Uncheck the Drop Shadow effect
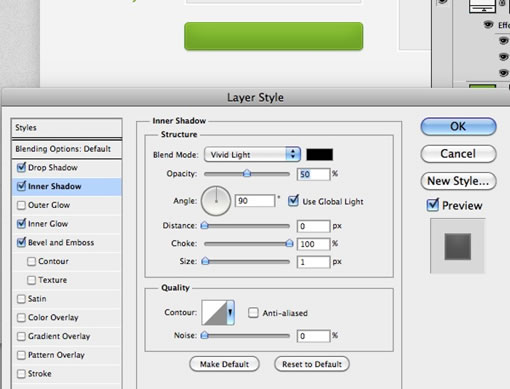The image size is (510, 389). [x=21, y=167]
